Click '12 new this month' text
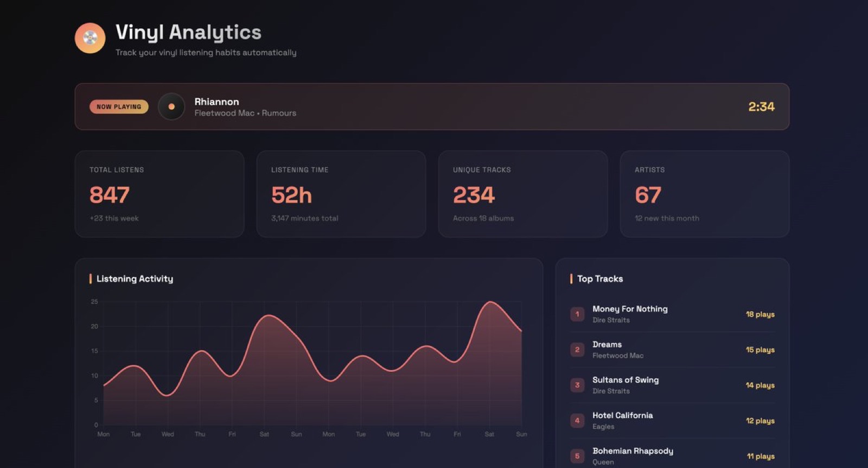The height and width of the screenshot is (468, 868). (x=667, y=218)
